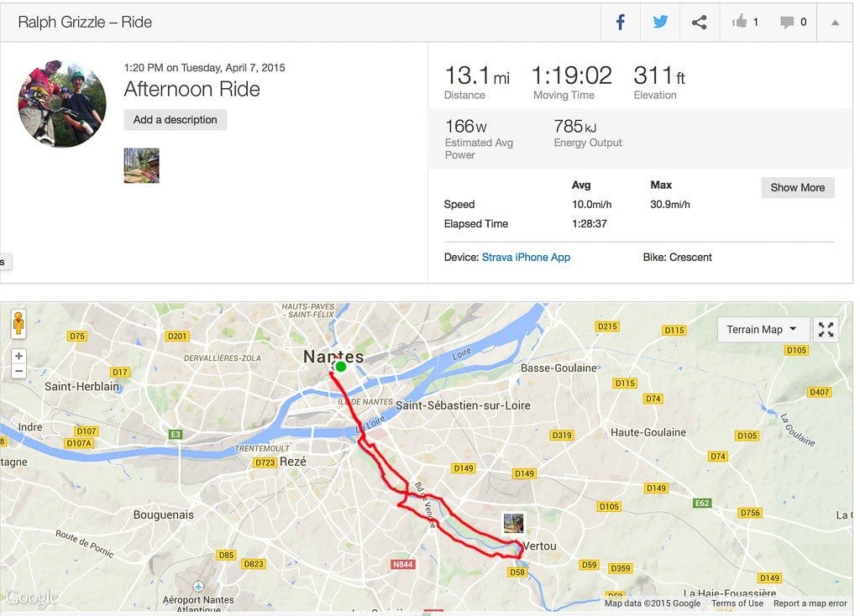Open Terms of Use map link
The width and height of the screenshot is (860, 616).
(737, 603)
